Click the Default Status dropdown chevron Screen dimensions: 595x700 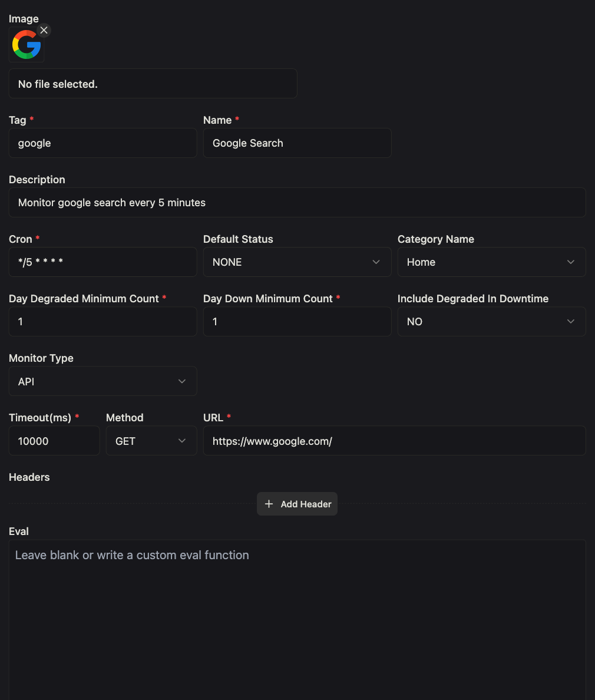coord(376,262)
